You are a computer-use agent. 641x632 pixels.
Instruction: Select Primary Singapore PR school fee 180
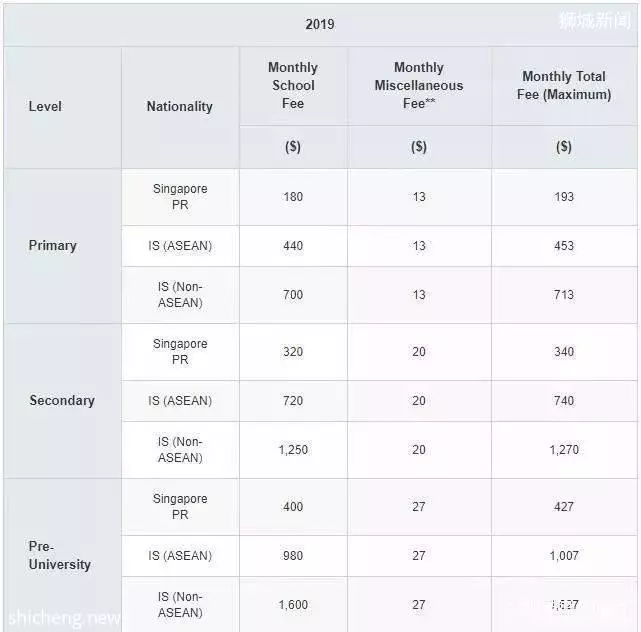click(293, 197)
